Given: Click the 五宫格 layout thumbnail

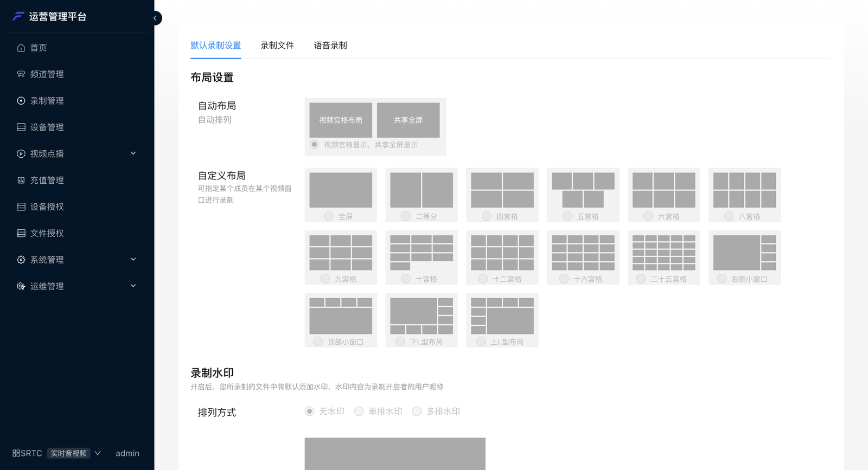Looking at the screenshot, I should (583, 190).
